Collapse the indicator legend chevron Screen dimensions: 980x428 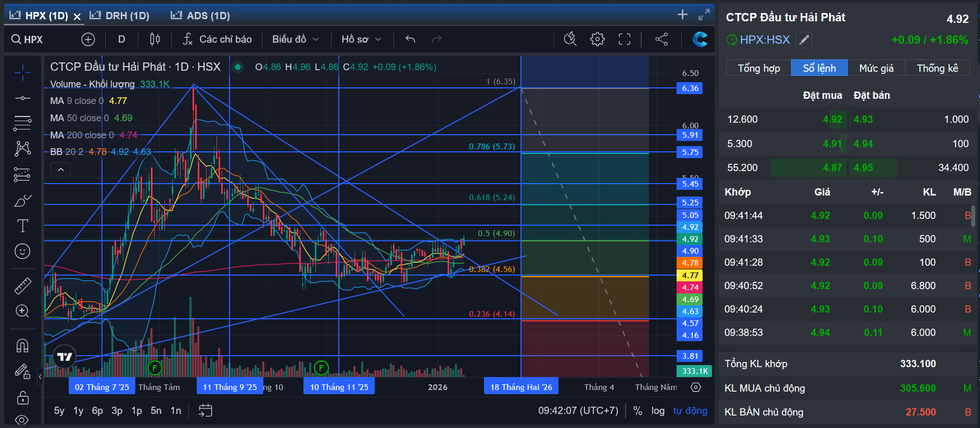pos(60,170)
